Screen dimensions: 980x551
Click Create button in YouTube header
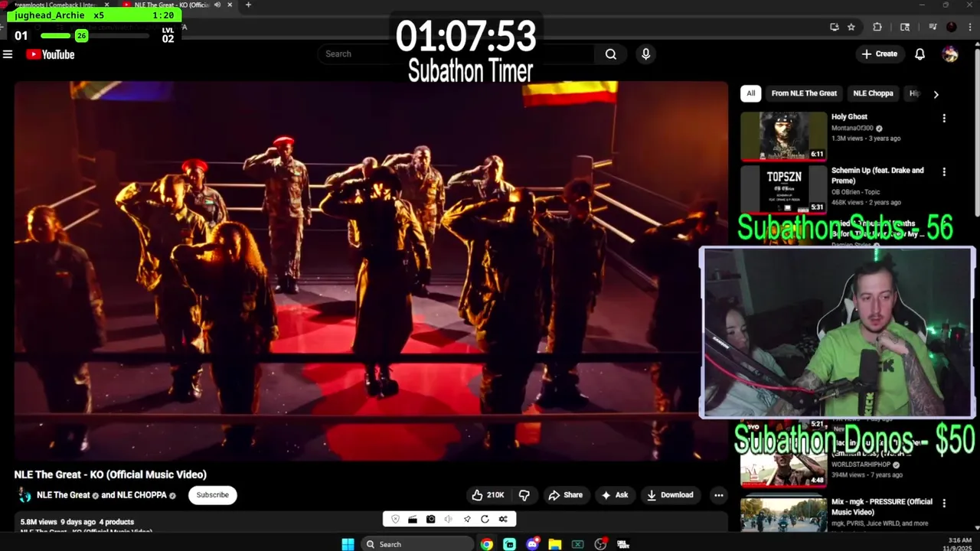click(x=879, y=54)
